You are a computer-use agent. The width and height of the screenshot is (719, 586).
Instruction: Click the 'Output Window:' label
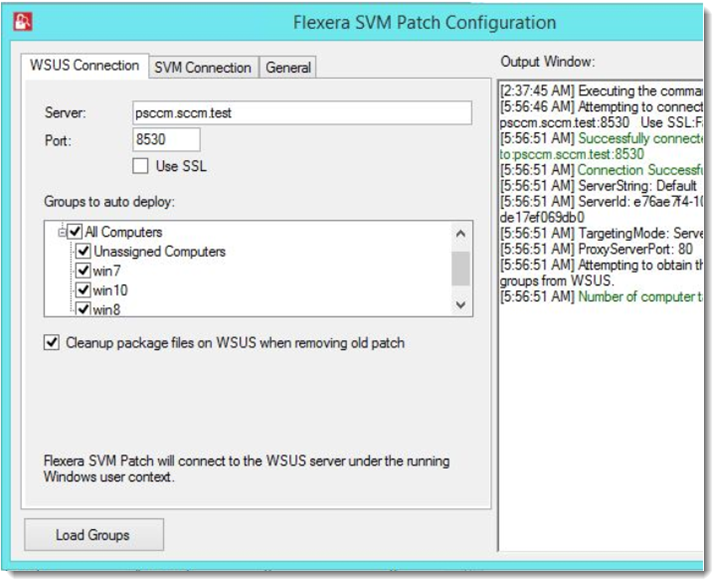[x=548, y=61]
